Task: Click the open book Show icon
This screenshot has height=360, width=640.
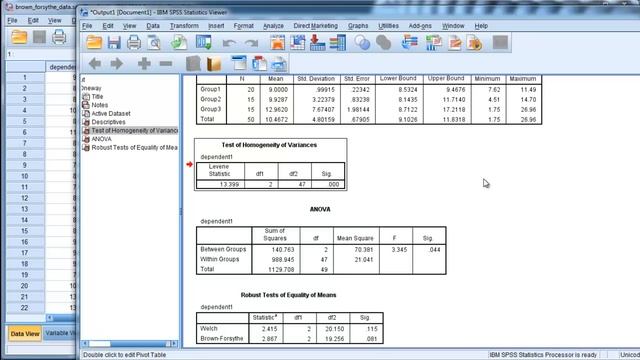Action: point(213,63)
